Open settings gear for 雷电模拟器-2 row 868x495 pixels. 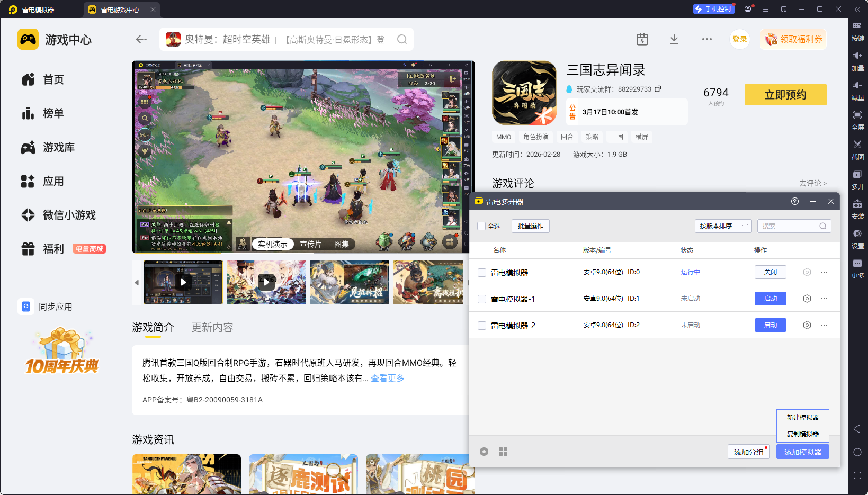(x=807, y=325)
